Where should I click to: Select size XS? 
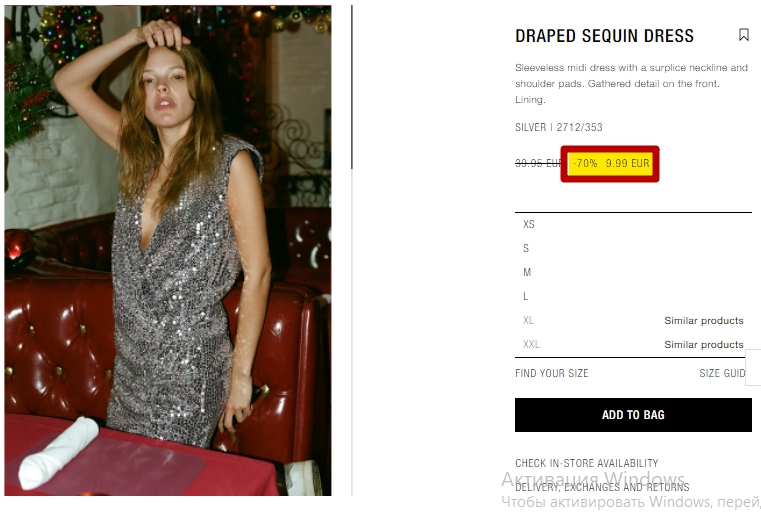coord(633,224)
